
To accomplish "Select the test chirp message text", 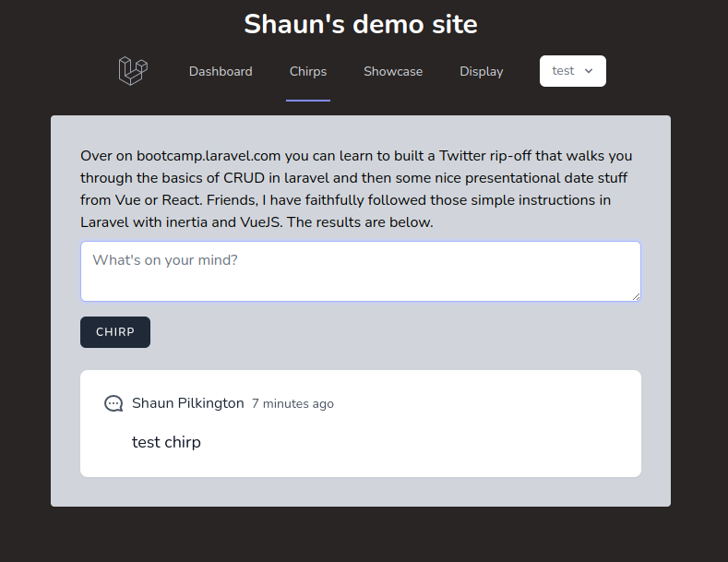I will point(166,442).
